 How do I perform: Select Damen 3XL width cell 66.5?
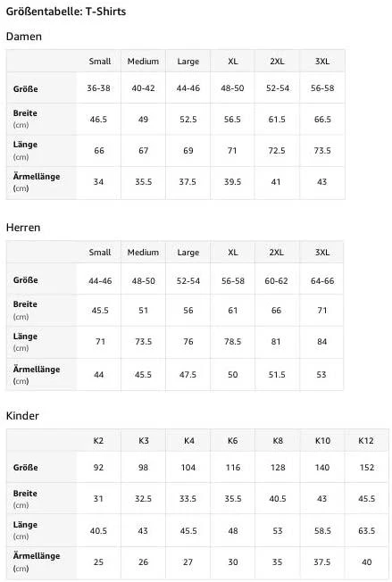coord(322,119)
